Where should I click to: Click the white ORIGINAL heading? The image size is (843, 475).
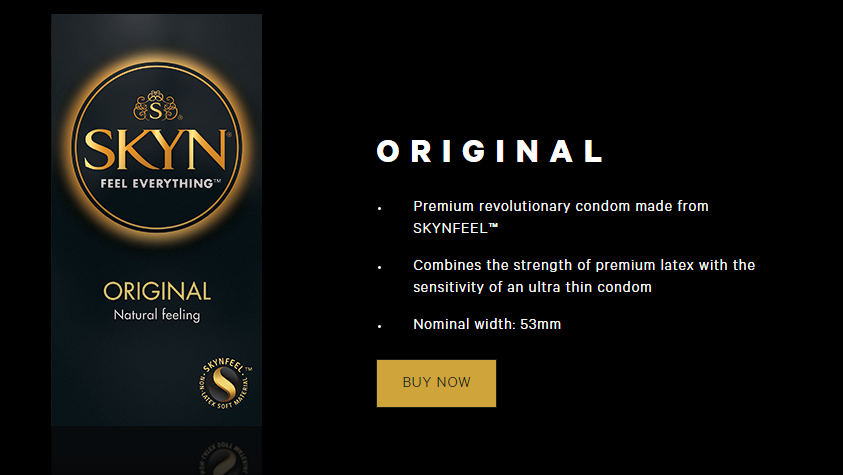490,151
